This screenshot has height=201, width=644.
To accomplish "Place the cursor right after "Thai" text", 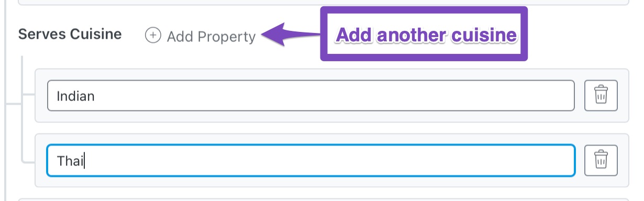I will [x=85, y=161].
